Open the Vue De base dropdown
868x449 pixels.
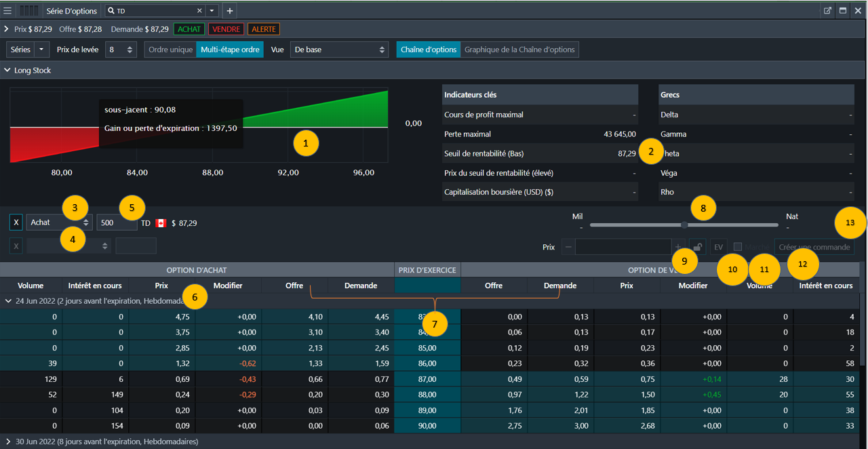pos(338,50)
